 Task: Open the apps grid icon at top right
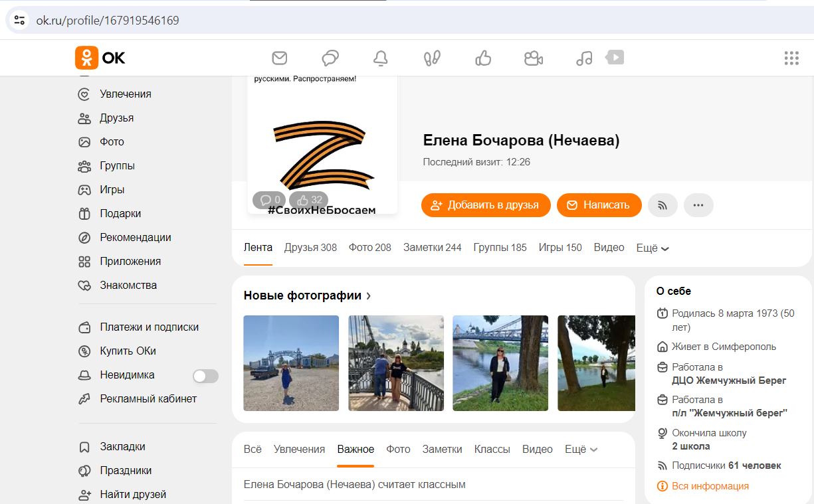coord(791,58)
